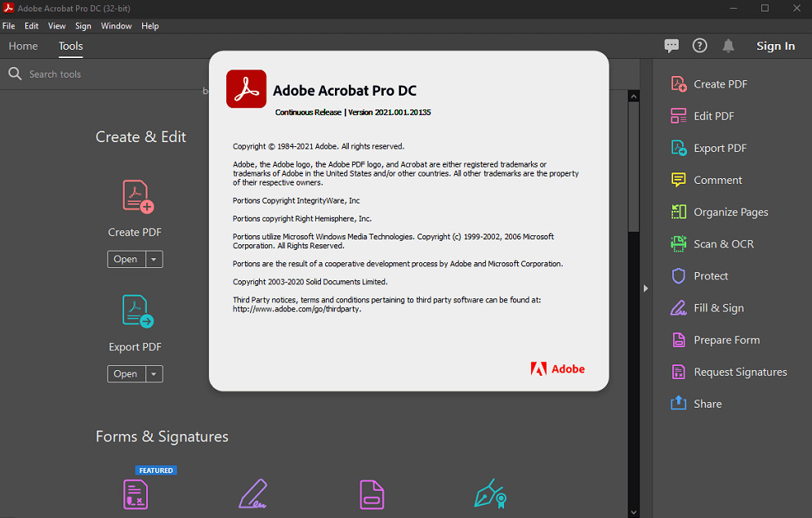The height and width of the screenshot is (518, 812).
Task: Click the Edit PDF label in right panel
Action: tap(714, 116)
